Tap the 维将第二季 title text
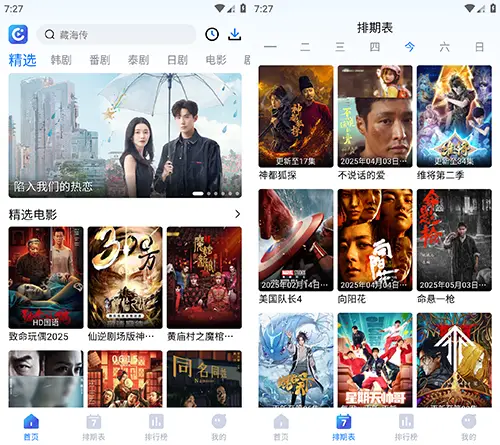 pyautogui.click(x=440, y=175)
